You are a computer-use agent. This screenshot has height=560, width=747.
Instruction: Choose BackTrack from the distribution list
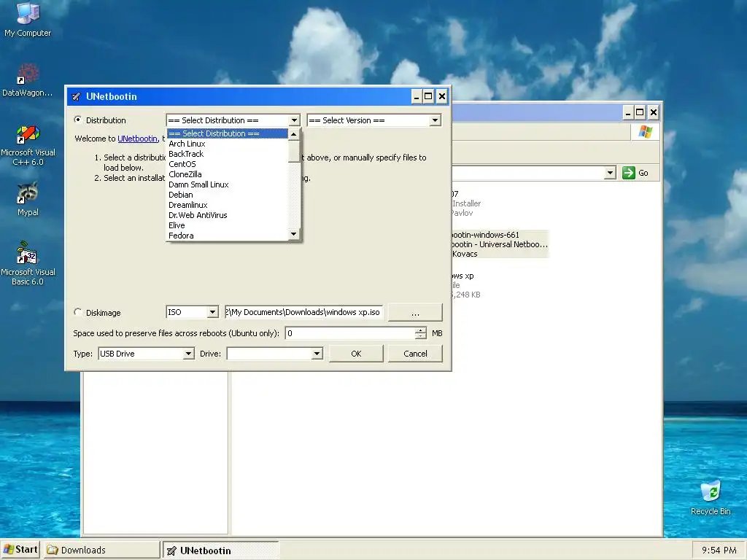(228, 154)
